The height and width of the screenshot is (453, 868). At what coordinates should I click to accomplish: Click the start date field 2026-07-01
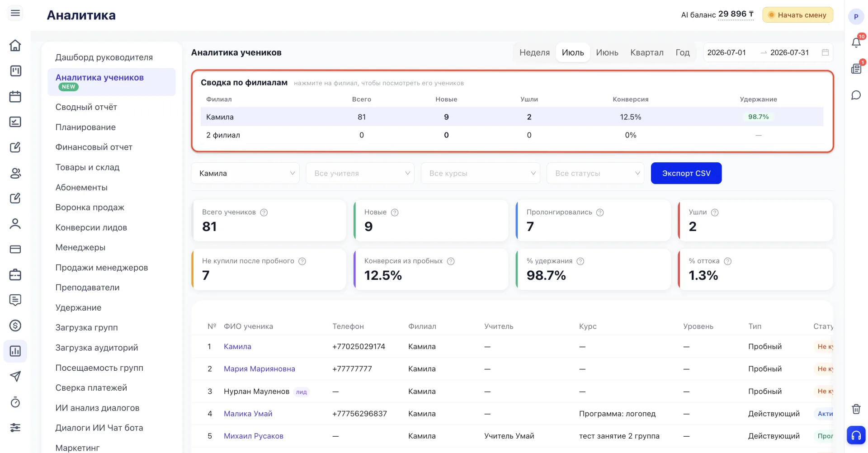[x=726, y=52]
